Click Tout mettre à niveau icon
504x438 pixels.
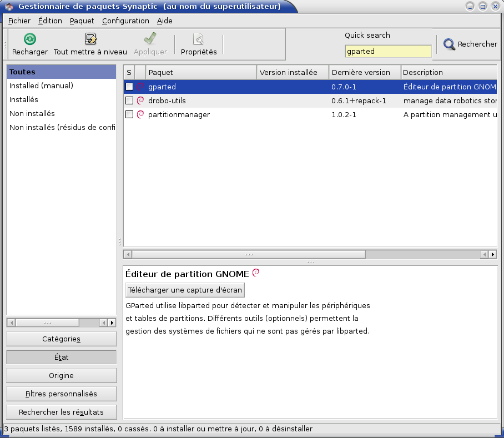pos(90,39)
